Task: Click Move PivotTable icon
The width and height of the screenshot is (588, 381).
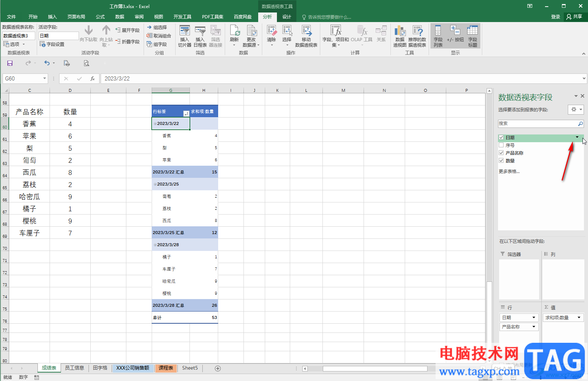Action: [x=306, y=36]
